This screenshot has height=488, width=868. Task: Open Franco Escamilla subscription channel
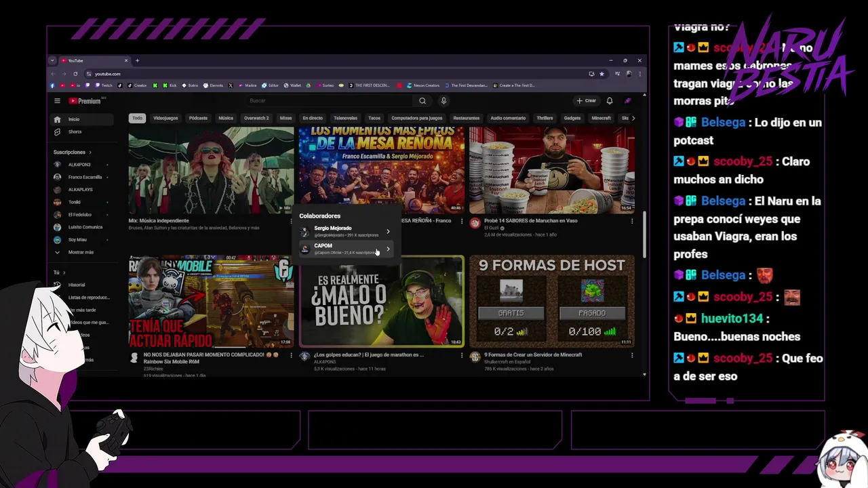coord(83,177)
